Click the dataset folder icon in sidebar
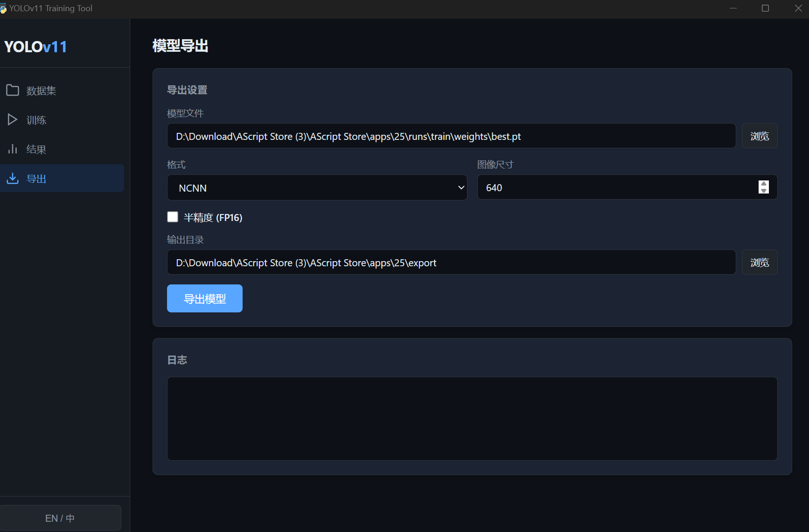The width and height of the screenshot is (809, 532). click(x=13, y=90)
